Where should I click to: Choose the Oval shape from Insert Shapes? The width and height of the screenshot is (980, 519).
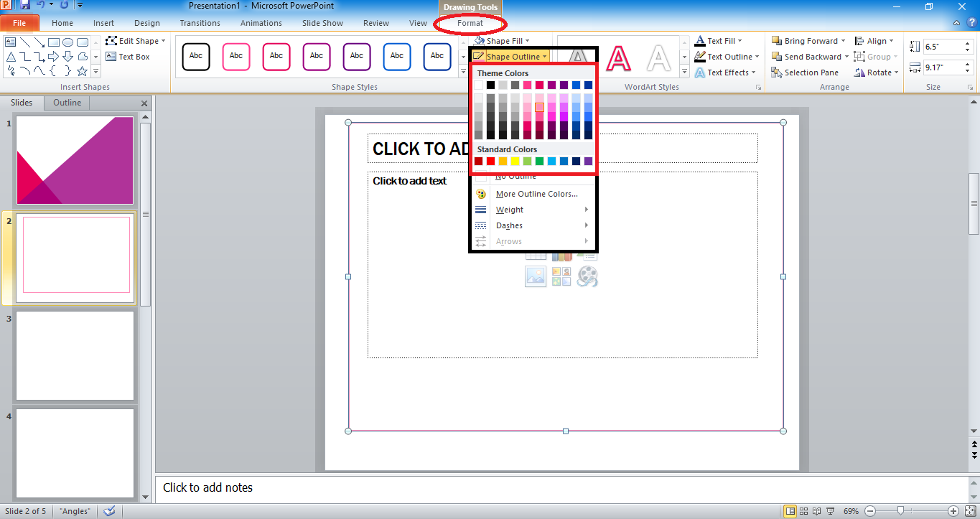(67, 42)
